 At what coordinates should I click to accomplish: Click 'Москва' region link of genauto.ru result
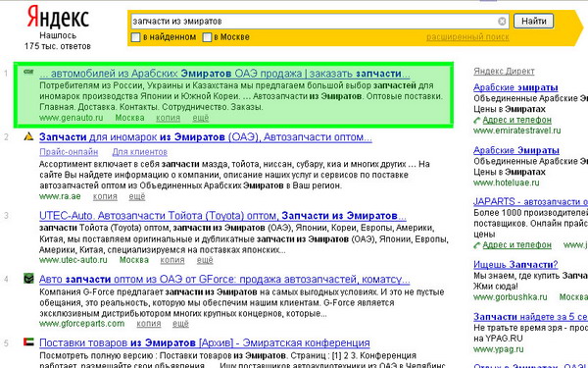coord(129,118)
